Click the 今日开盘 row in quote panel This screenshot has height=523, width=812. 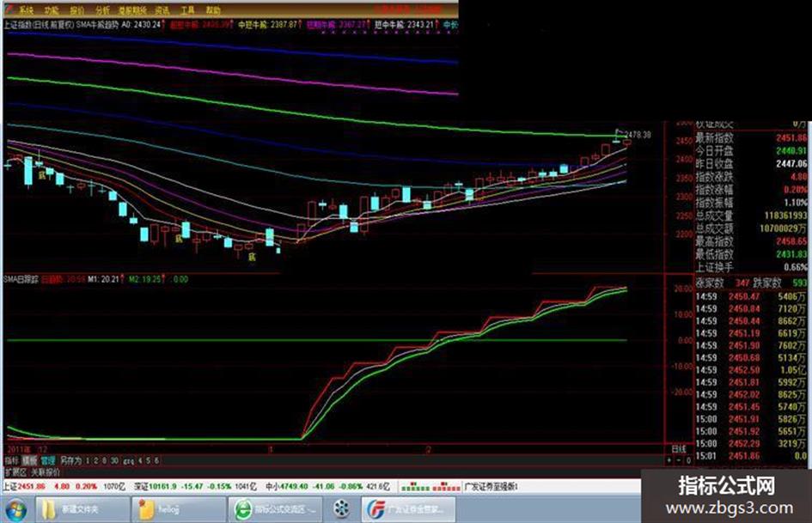[x=751, y=150]
